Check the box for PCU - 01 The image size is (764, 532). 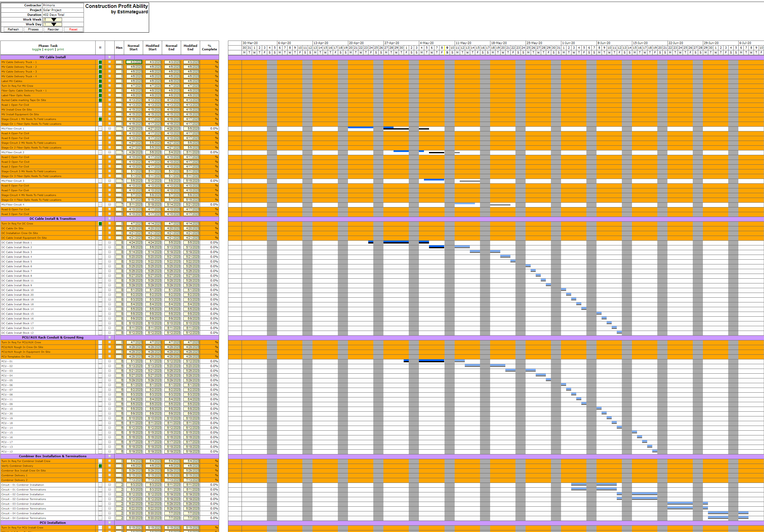[x=110, y=361]
